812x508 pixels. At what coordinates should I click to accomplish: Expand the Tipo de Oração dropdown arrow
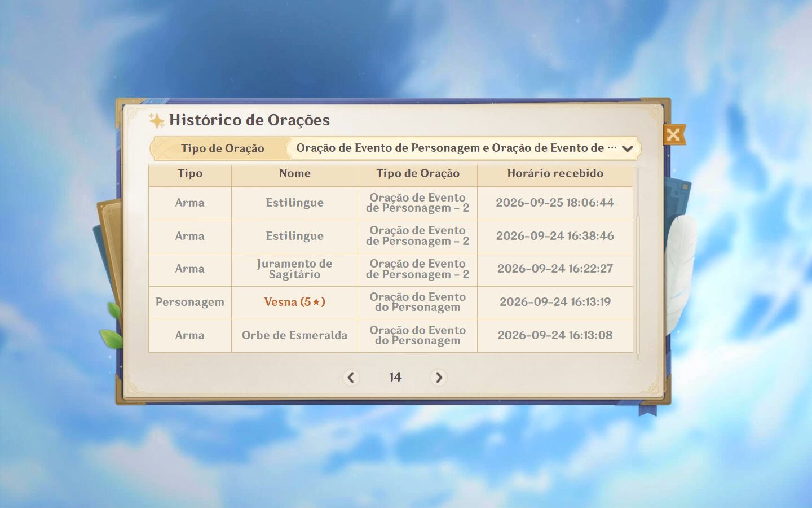click(x=628, y=148)
